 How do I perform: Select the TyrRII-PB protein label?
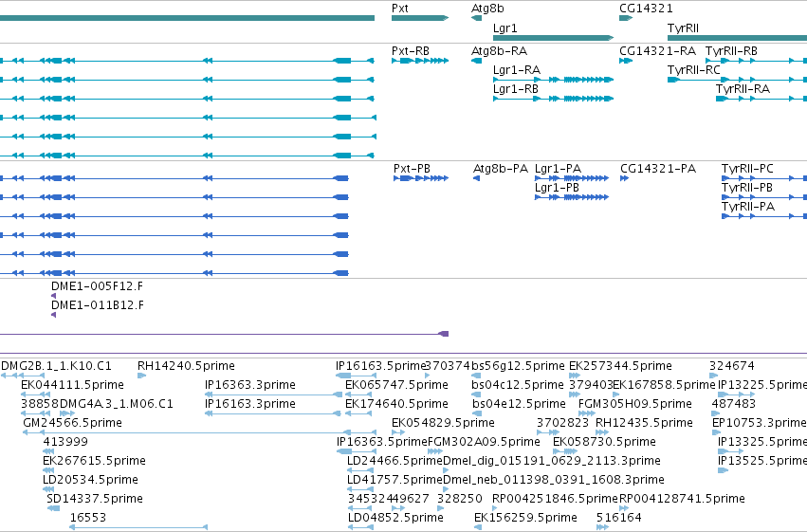pos(747,189)
